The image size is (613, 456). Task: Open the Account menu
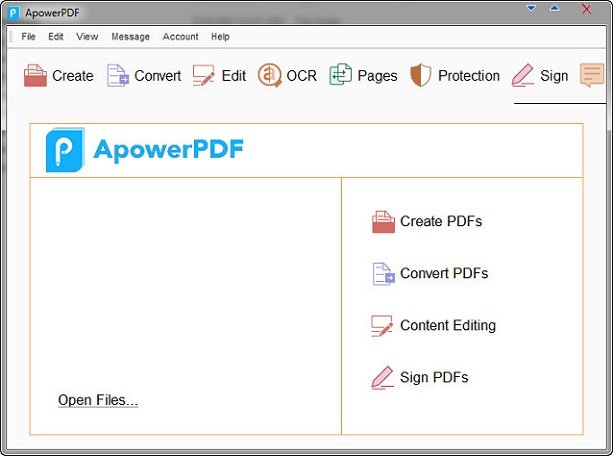point(181,37)
